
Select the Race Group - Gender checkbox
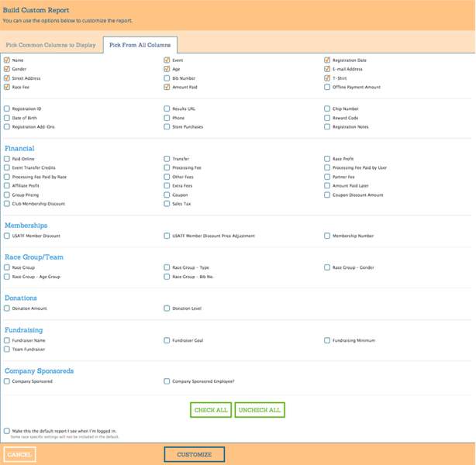(x=327, y=267)
